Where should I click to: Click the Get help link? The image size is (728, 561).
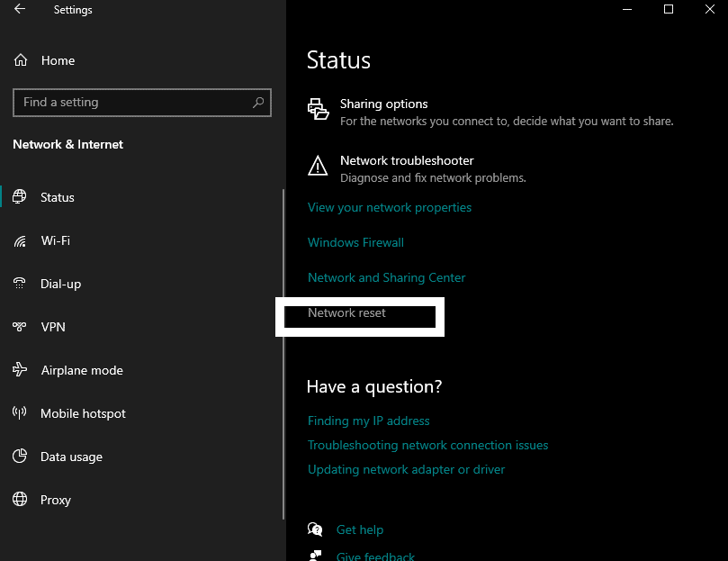point(360,529)
